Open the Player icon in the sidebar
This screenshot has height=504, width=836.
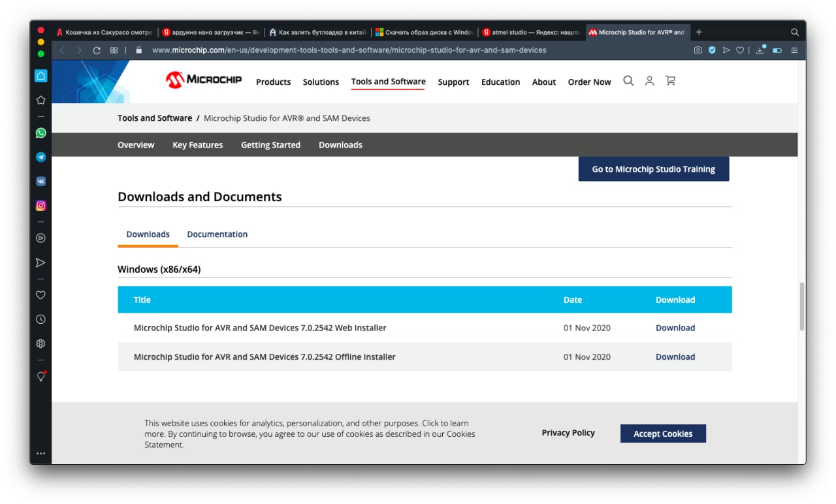(40, 238)
